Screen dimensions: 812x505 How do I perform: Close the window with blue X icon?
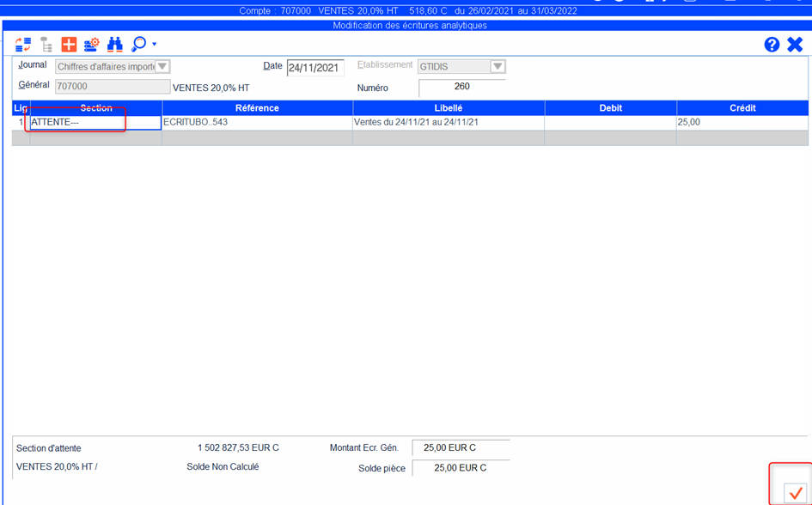(795, 45)
